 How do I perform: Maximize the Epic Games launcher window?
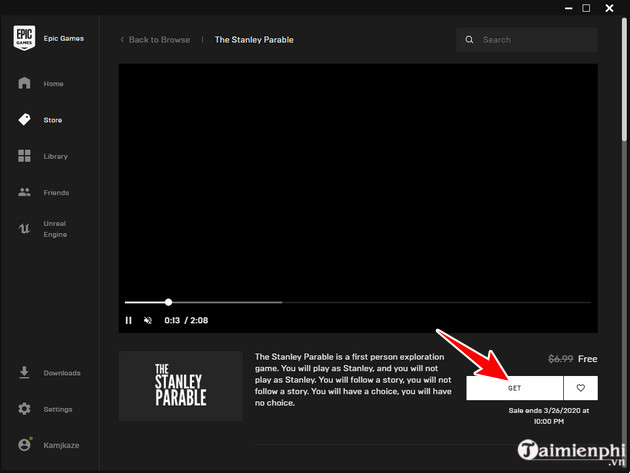(x=586, y=8)
